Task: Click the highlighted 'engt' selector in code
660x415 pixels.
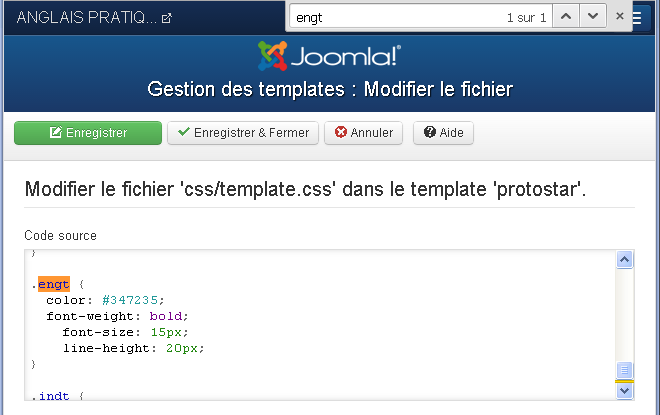Action: click(x=54, y=284)
